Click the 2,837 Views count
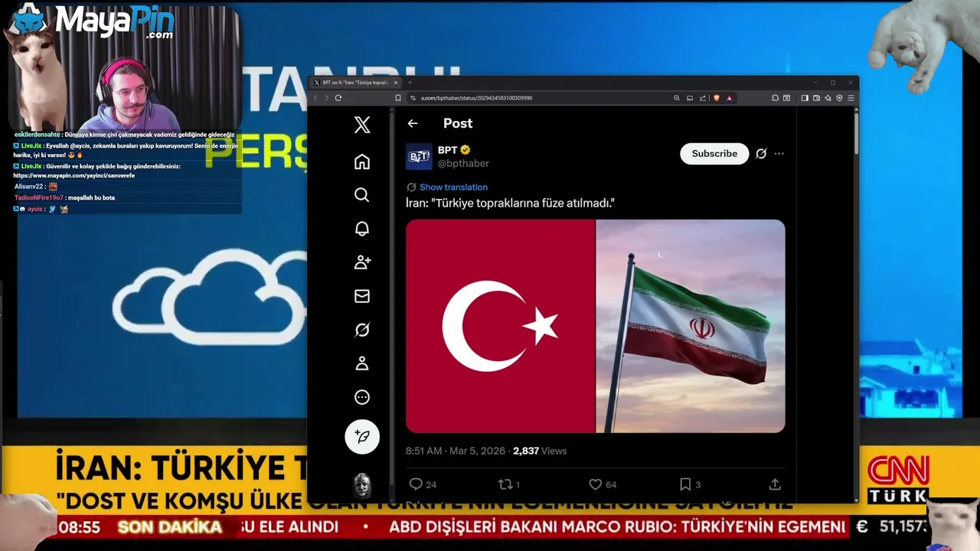Screen dimensions: 980x551 click(540, 452)
